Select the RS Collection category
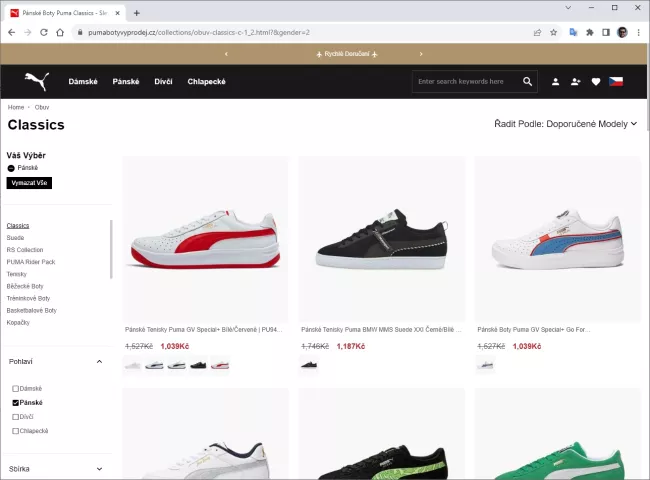 25,250
